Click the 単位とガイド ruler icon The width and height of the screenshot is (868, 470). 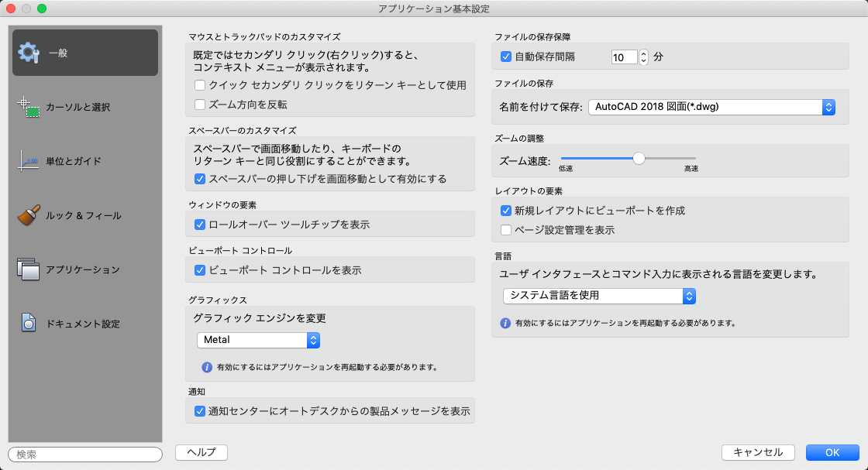[29, 161]
